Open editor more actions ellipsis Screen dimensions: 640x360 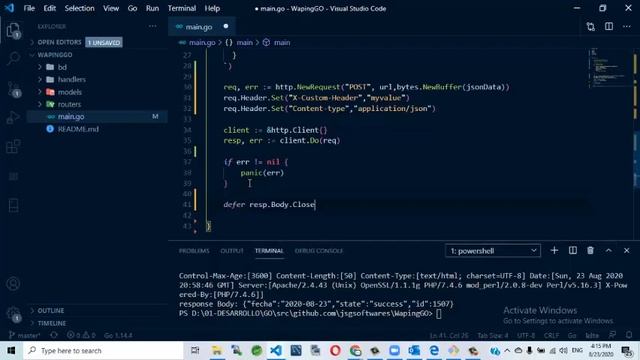[627, 27]
